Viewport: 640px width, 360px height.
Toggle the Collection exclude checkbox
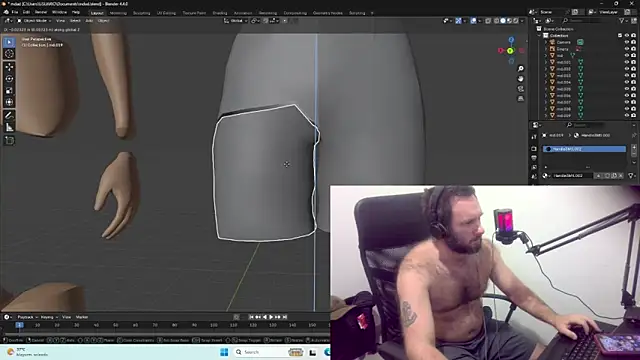pyautogui.click(x=620, y=36)
